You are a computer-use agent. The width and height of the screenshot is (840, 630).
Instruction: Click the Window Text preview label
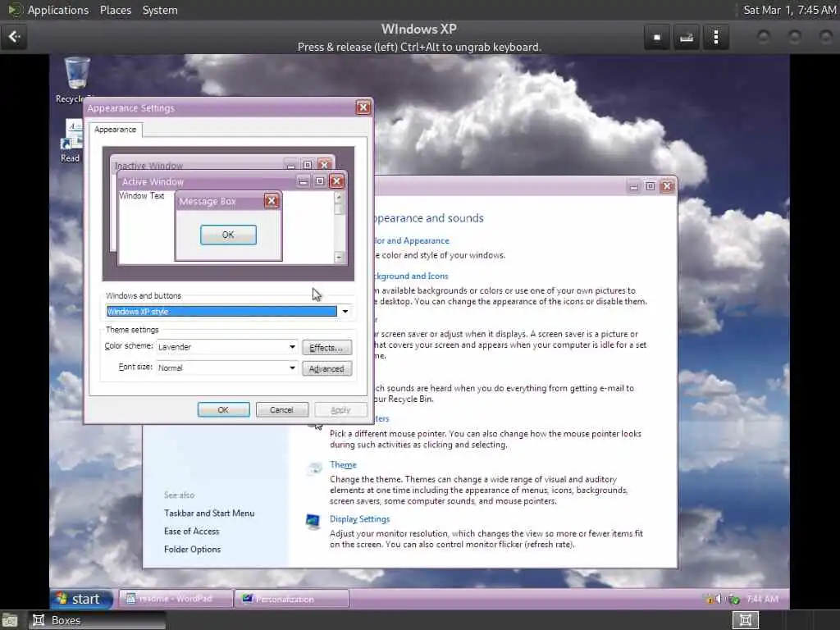pos(141,195)
